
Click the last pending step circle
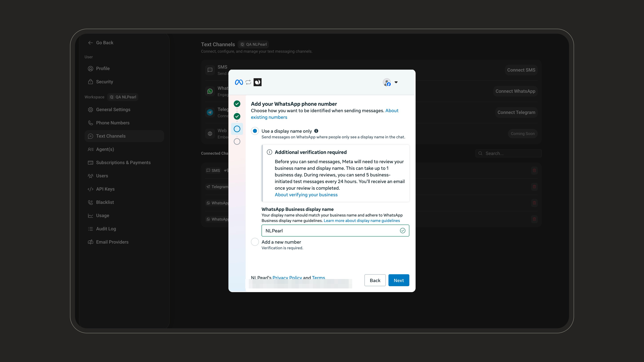coord(237,142)
